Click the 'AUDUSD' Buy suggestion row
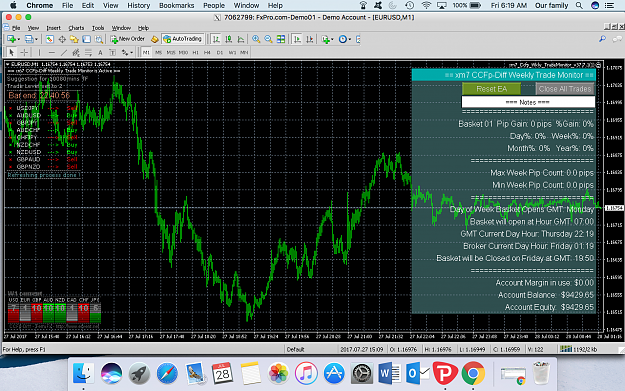This screenshot has height=391, width=625. (43, 116)
